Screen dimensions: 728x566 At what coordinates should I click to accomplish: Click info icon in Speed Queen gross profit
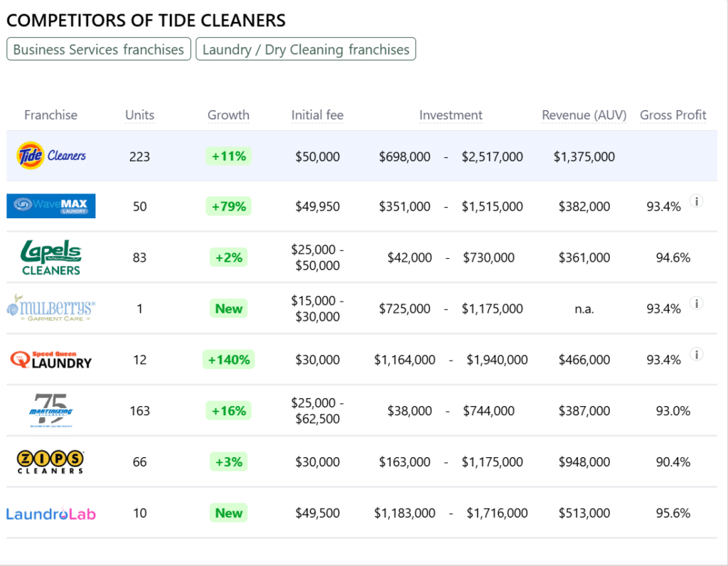click(696, 354)
